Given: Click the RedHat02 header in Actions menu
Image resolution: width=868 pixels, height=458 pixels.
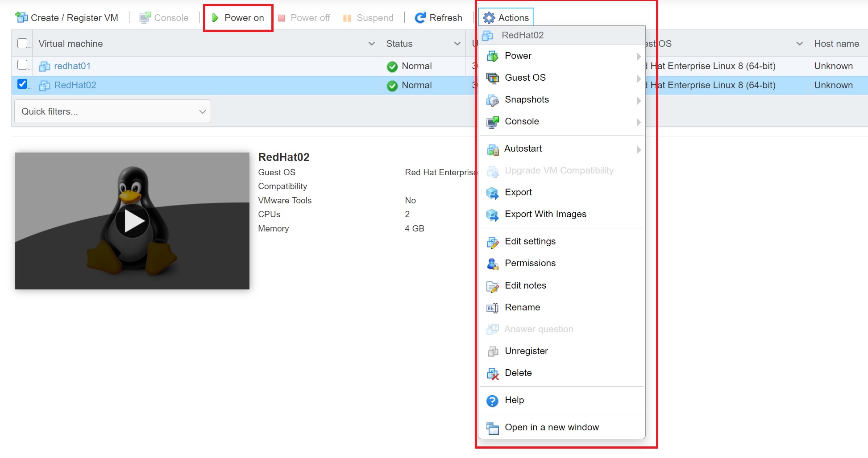Looking at the screenshot, I should 562,35.
